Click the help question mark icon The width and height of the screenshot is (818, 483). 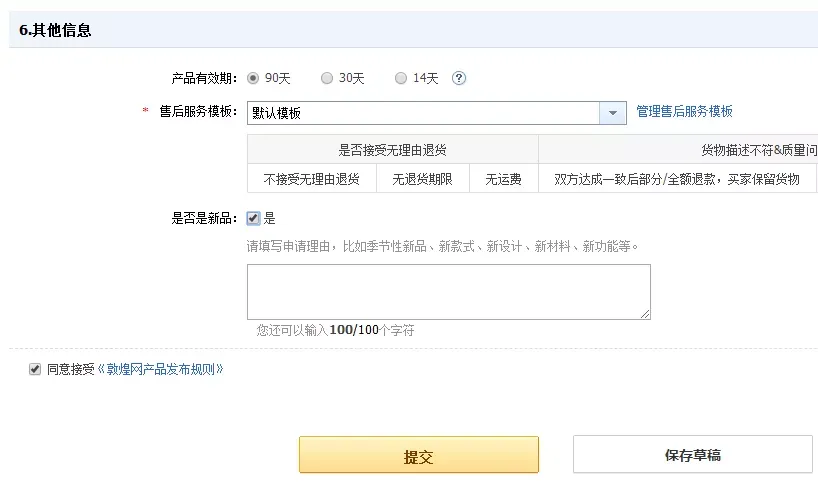click(459, 78)
